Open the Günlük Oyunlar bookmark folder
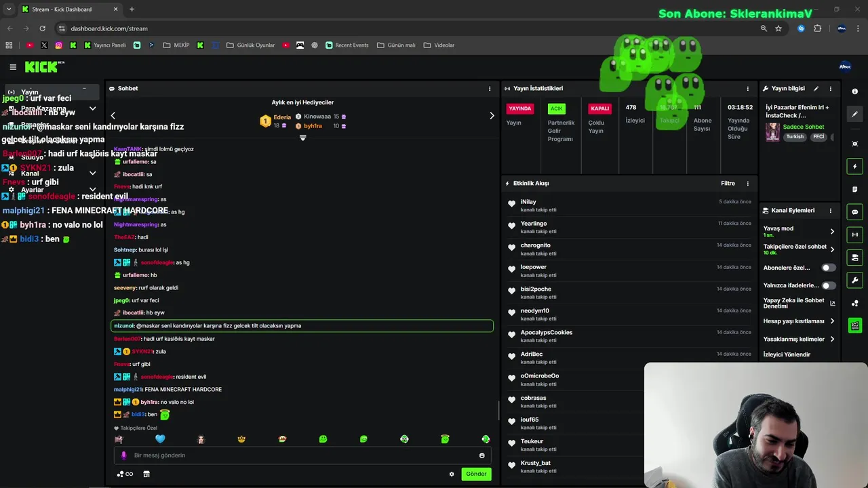Image resolution: width=868 pixels, height=488 pixels. 250,45
